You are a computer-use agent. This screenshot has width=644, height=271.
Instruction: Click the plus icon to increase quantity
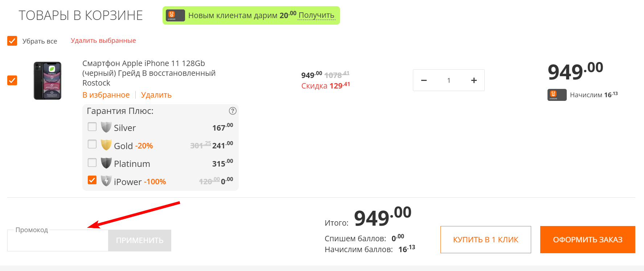(x=474, y=80)
